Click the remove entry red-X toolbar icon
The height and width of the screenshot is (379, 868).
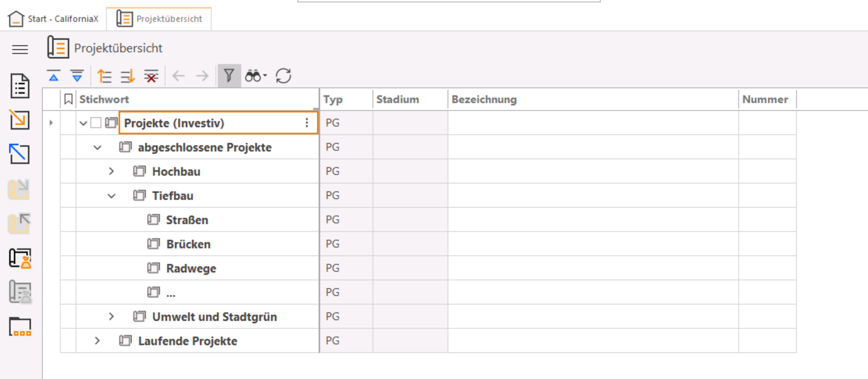pyautogui.click(x=151, y=76)
